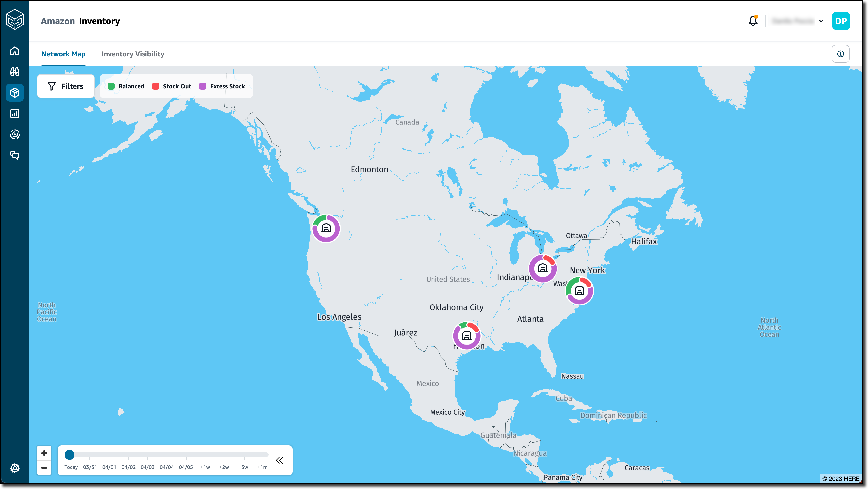The height and width of the screenshot is (489, 868).
Task: Click the map zoom out minus button
Action: click(x=44, y=468)
